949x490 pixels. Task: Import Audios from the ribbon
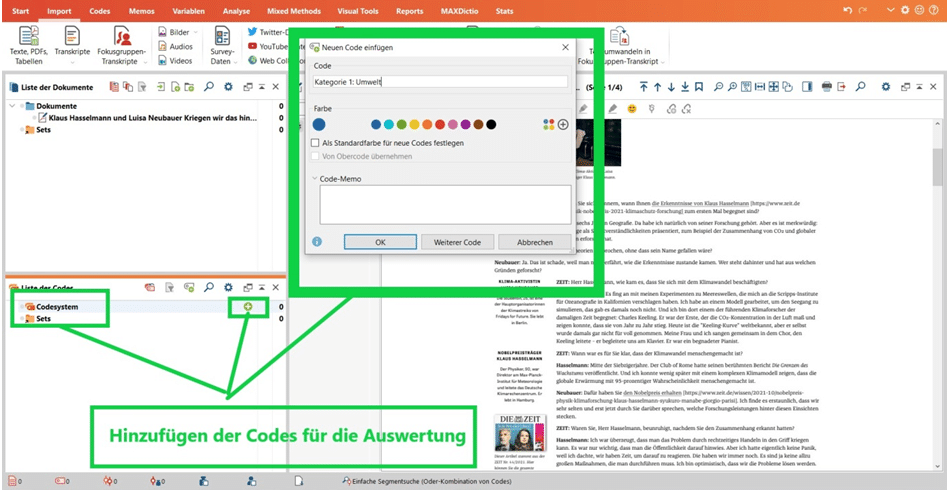176,47
